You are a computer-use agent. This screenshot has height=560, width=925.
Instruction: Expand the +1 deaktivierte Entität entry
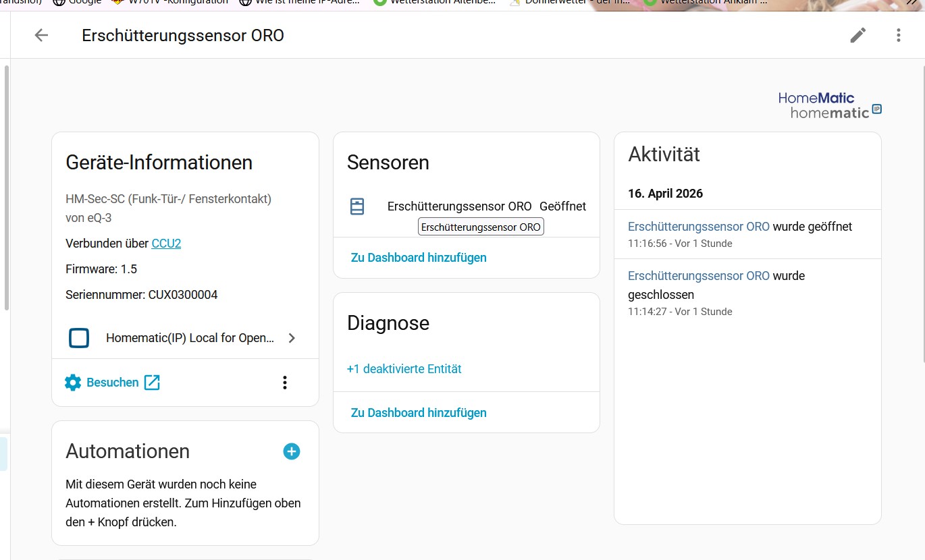404,369
